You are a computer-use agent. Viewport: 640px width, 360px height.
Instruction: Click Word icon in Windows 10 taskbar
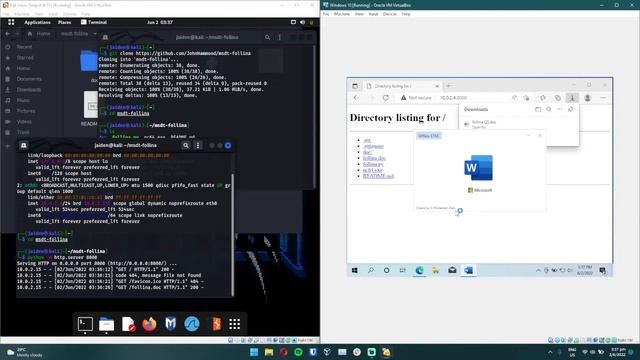tap(469, 270)
